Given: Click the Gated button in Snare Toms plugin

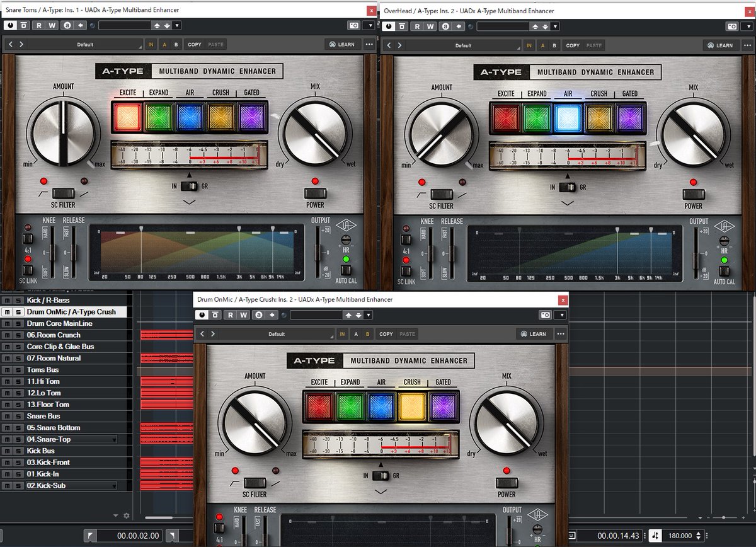Looking at the screenshot, I should (x=251, y=117).
